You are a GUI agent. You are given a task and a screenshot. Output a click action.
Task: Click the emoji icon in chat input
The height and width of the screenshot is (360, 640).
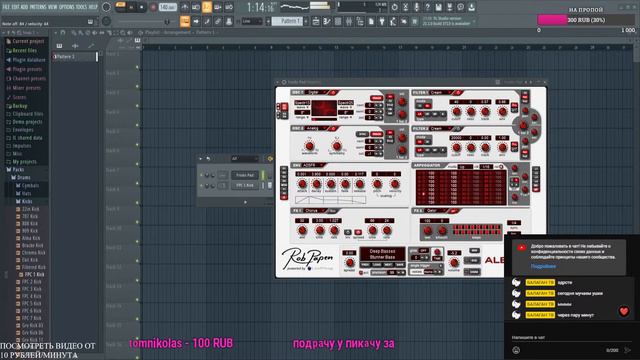pos(516,350)
